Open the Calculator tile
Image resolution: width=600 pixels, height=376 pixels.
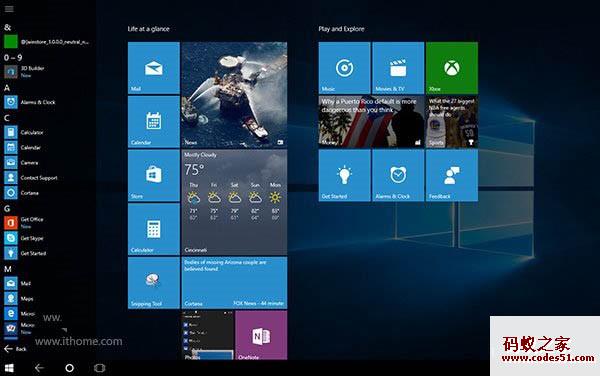point(153,229)
